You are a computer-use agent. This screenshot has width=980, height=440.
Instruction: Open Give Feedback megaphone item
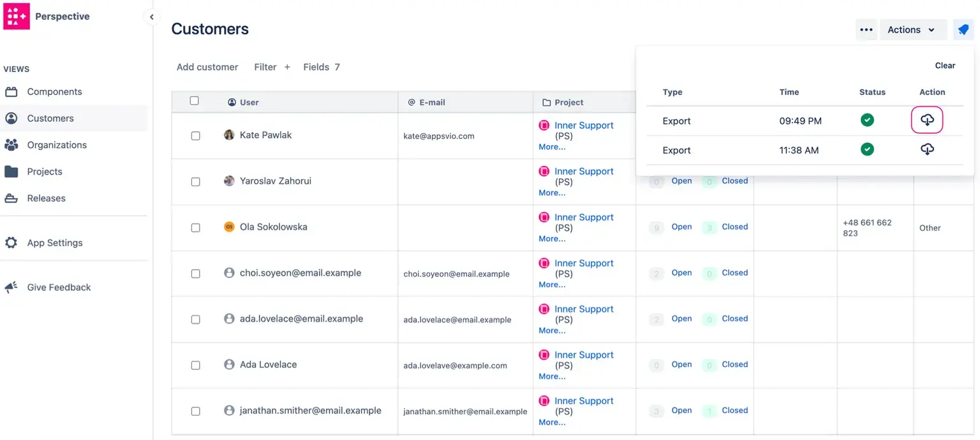(59, 287)
